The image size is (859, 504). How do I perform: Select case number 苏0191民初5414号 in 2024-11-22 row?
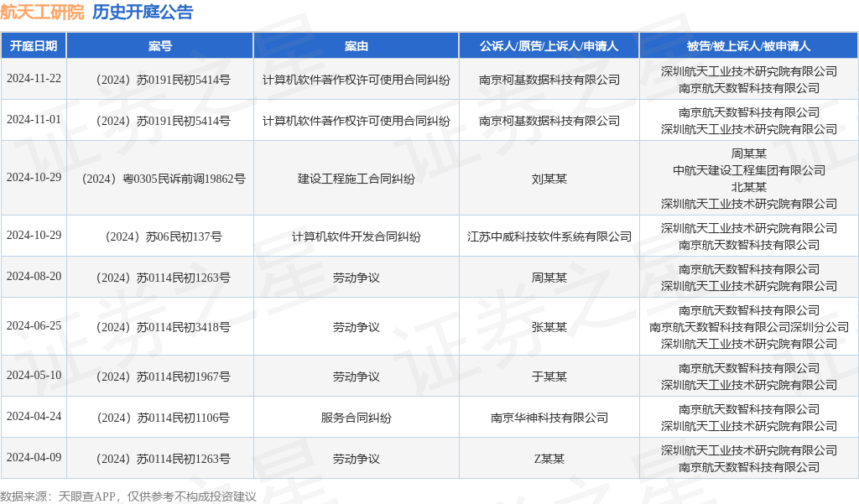coord(163,80)
